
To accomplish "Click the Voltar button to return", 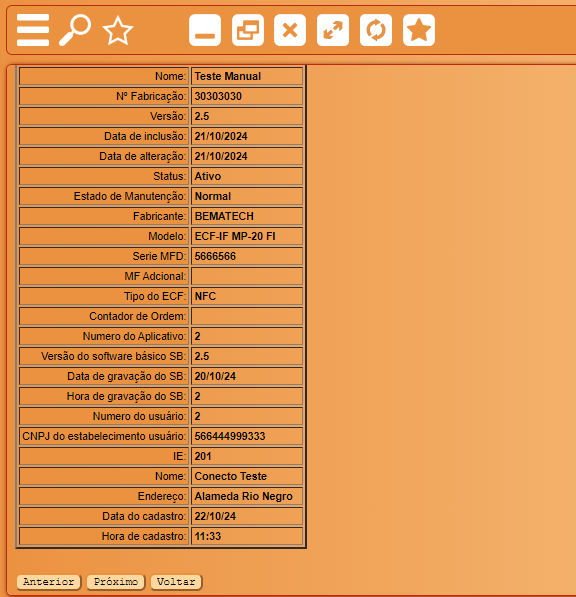I will click(176, 582).
